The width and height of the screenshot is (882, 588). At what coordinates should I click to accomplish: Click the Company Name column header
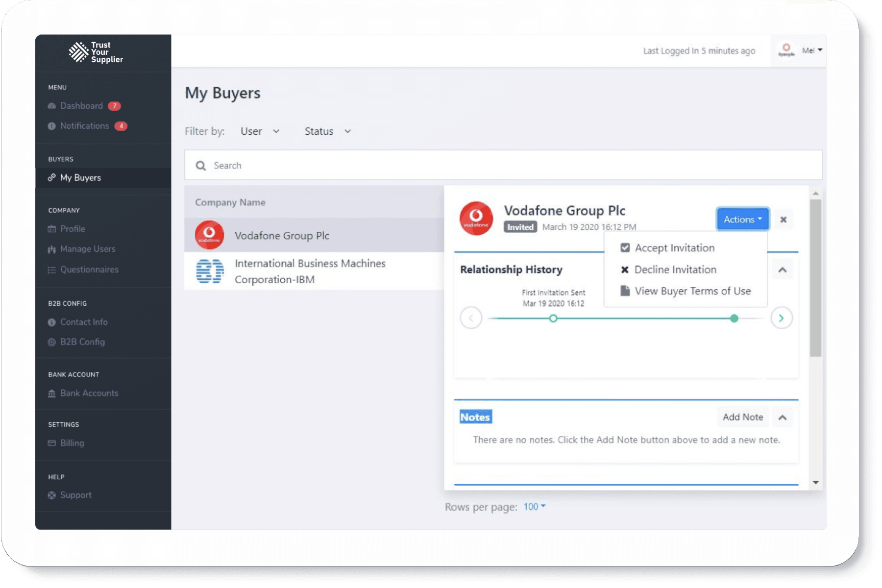point(230,202)
